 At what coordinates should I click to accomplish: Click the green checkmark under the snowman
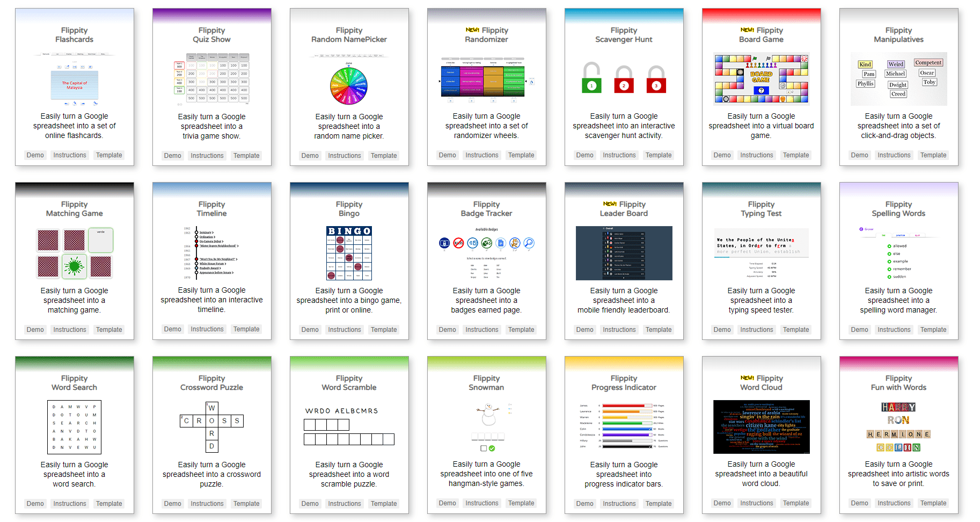pos(492,448)
